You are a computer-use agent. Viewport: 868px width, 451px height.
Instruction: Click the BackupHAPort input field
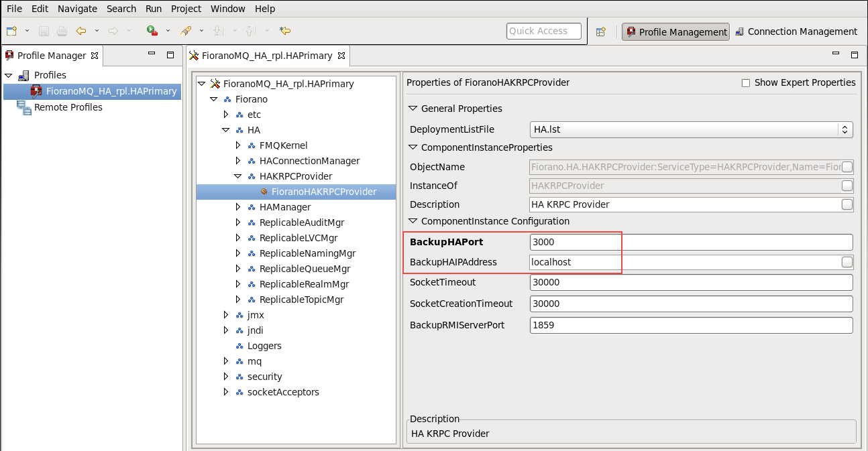691,242
